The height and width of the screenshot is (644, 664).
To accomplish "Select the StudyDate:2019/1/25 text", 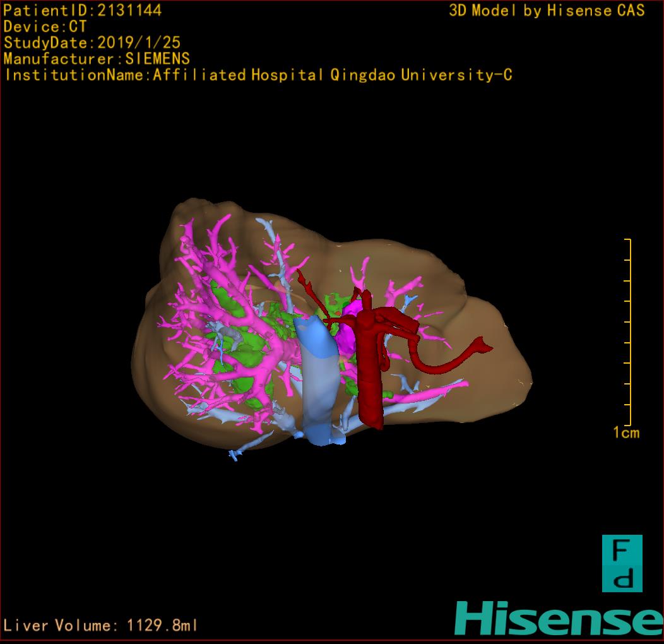I will point(92,43).
